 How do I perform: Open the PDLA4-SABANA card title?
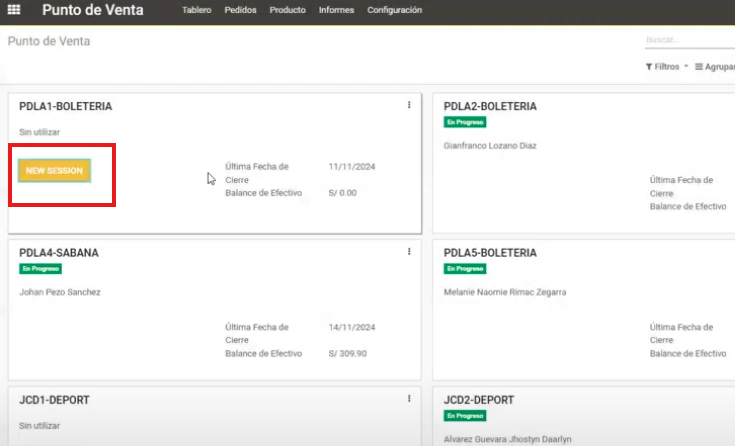pos(59,253)
